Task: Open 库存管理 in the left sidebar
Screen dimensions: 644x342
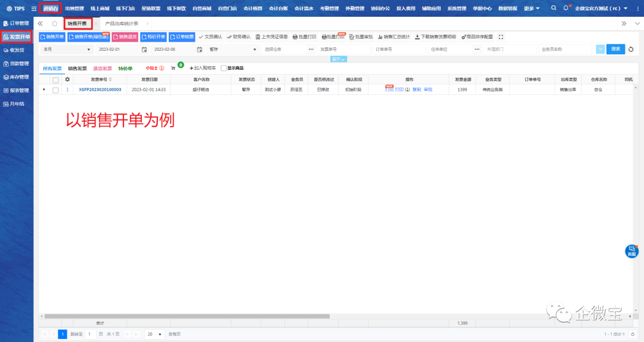Action: 17,77
